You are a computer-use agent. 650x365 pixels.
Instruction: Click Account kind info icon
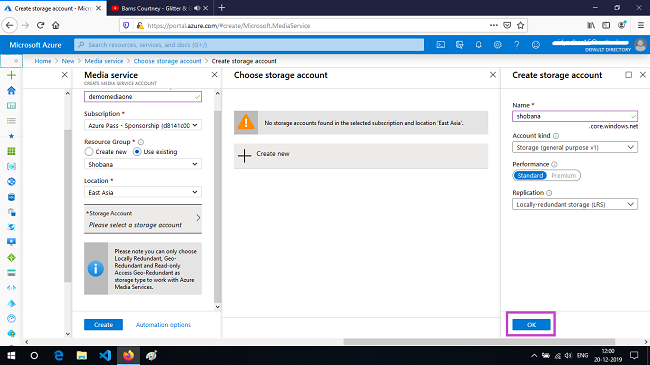pos(556,136)
